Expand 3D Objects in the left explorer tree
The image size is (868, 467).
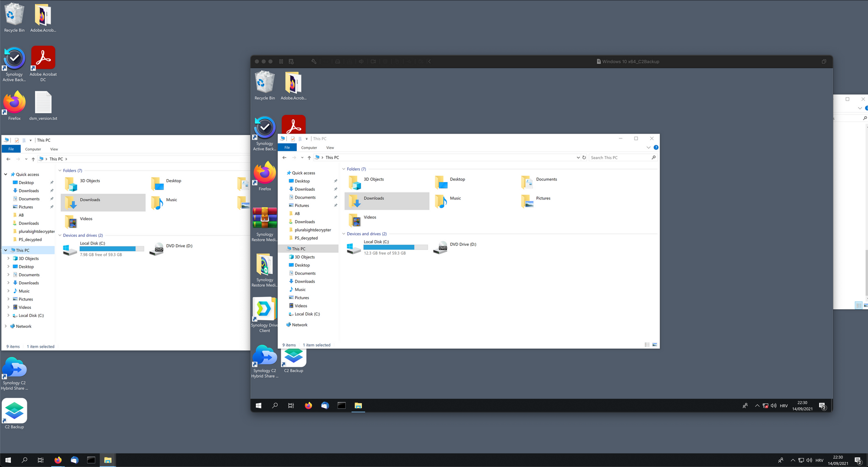pyautogui.click(x=8, y=258)
